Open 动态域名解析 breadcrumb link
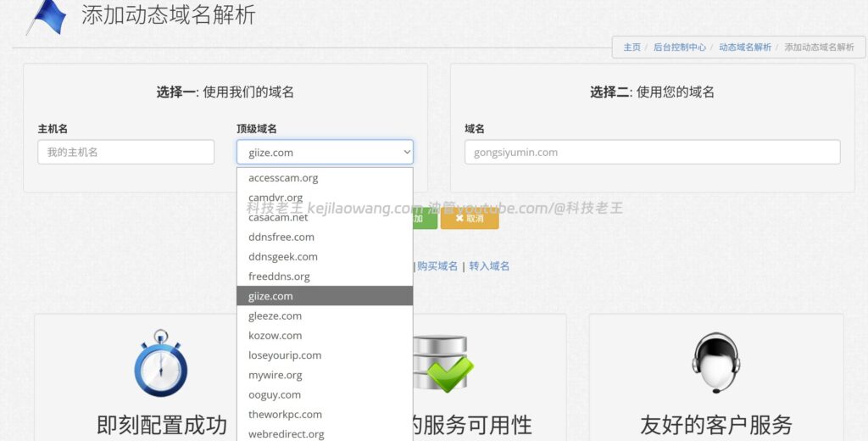The image size is (868, 441). [x=744, y=47]
